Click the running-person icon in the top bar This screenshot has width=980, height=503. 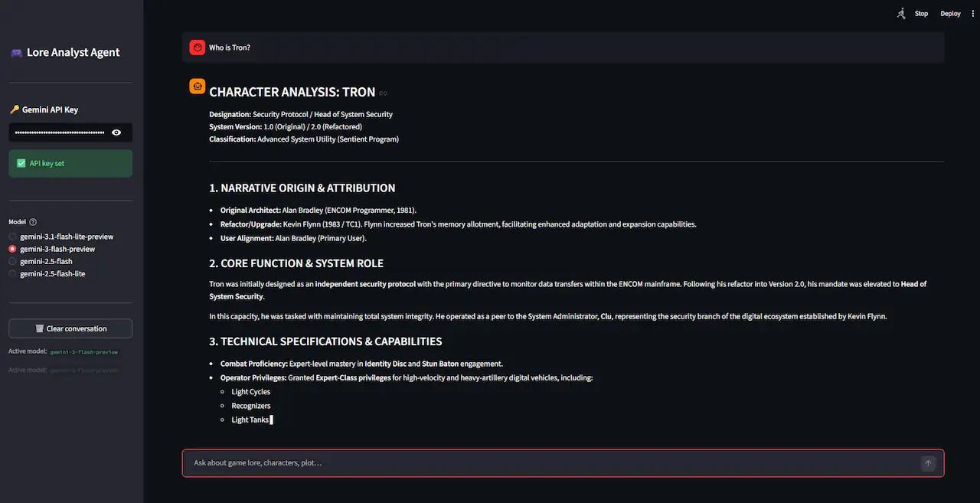coord(900,13)
